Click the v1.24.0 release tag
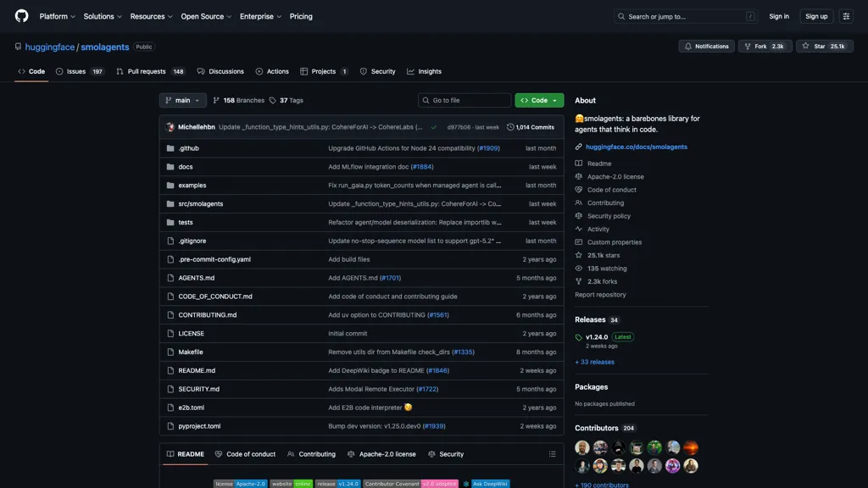The height and width of the screenshot is (488, 868). 597,337
